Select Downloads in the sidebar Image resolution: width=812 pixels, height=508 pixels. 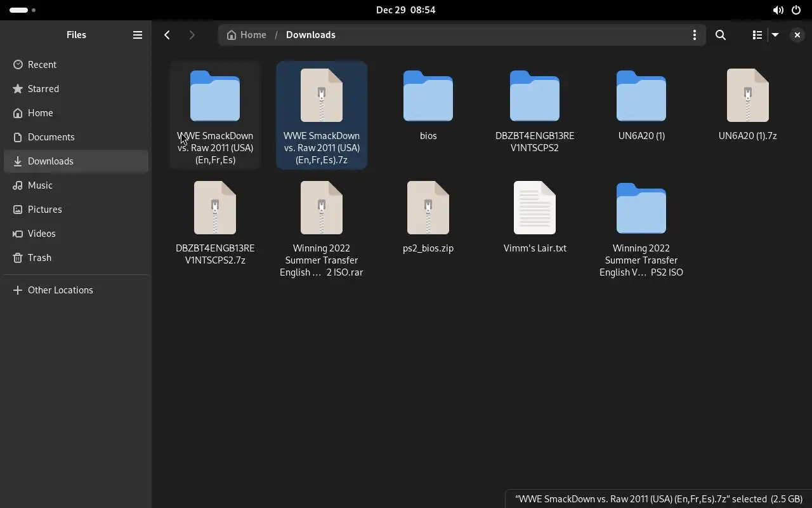point(76,161)
